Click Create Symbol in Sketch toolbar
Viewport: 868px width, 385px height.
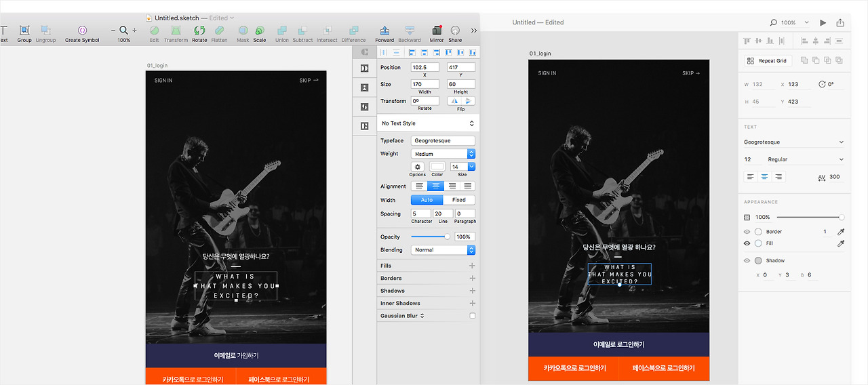[x=82, y=33]
